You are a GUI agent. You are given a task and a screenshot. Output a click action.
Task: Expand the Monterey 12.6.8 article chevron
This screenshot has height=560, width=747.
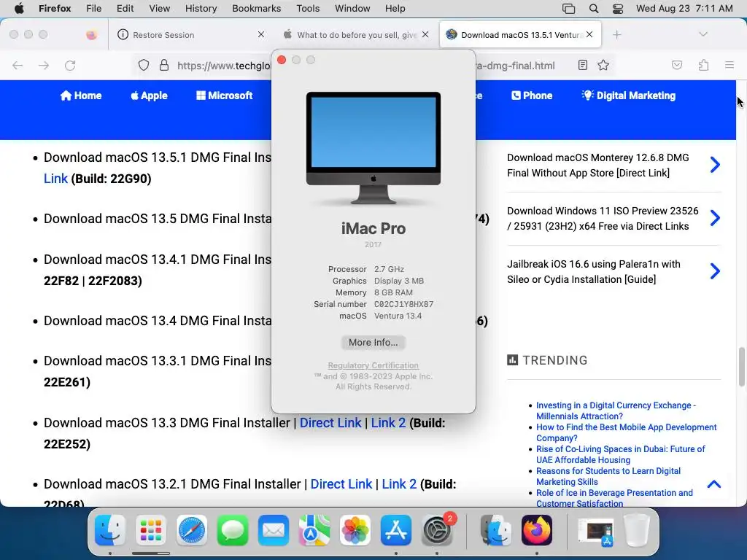pos(715,165)
